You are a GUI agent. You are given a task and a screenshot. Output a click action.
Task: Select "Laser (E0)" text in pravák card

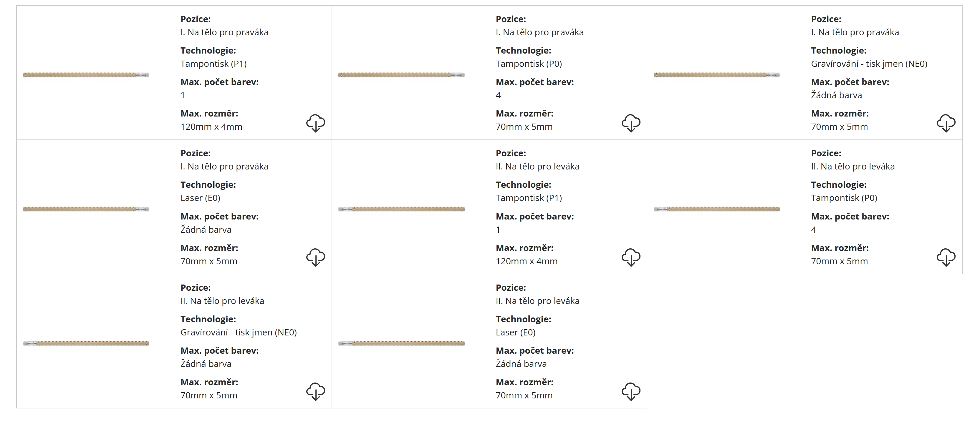tap(200, 198)
